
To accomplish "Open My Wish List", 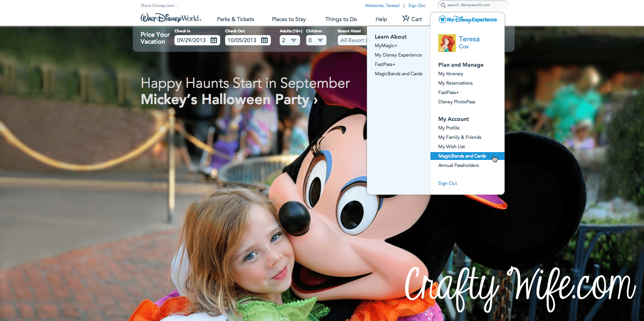I will pos(452,147).
